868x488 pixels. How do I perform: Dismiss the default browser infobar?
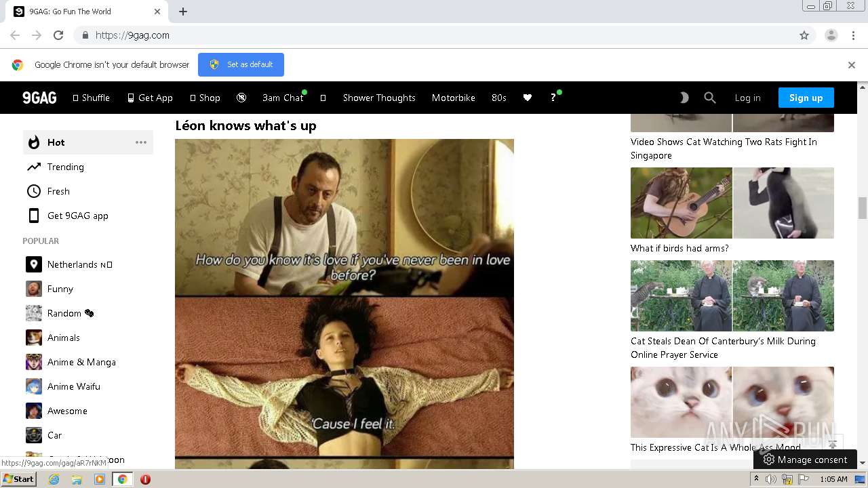click(x=852, y=65)
